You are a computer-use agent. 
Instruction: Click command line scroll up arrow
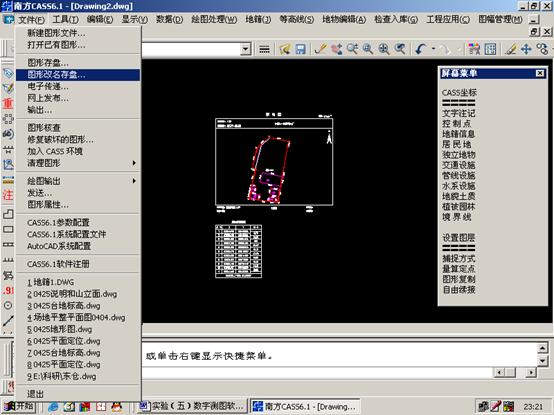pos(543,348)
